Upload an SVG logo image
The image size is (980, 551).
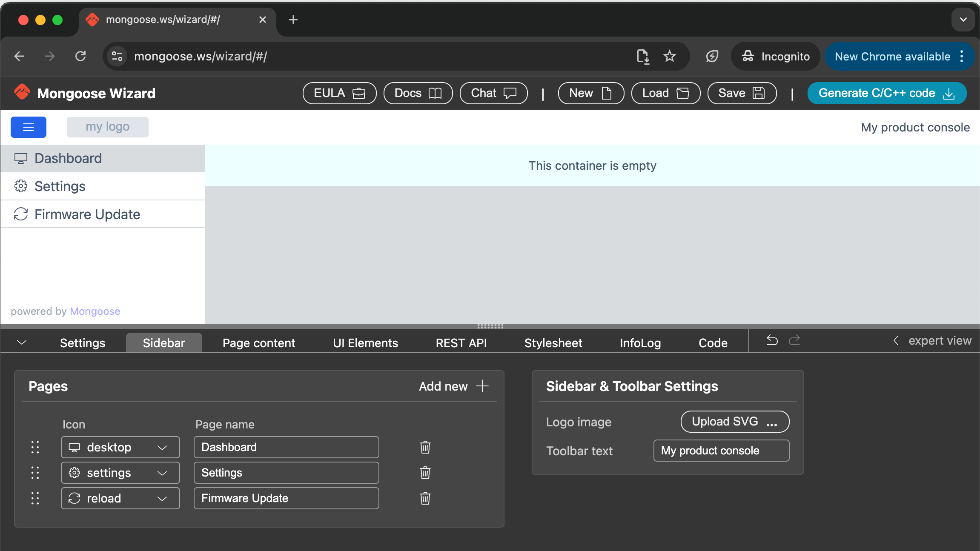pyautogui.click(x=734, y=422)
